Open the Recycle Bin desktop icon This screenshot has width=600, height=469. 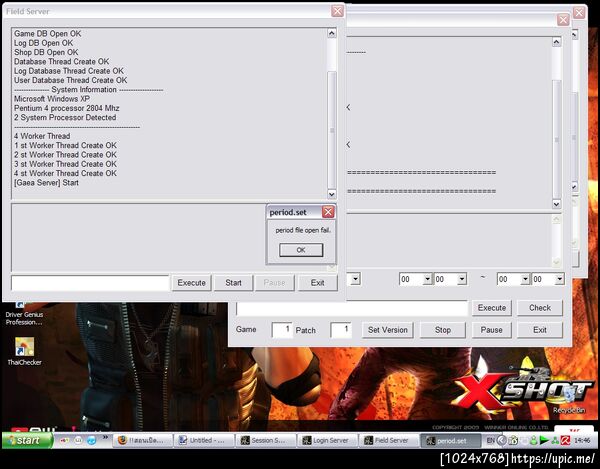tap(569, 400)
